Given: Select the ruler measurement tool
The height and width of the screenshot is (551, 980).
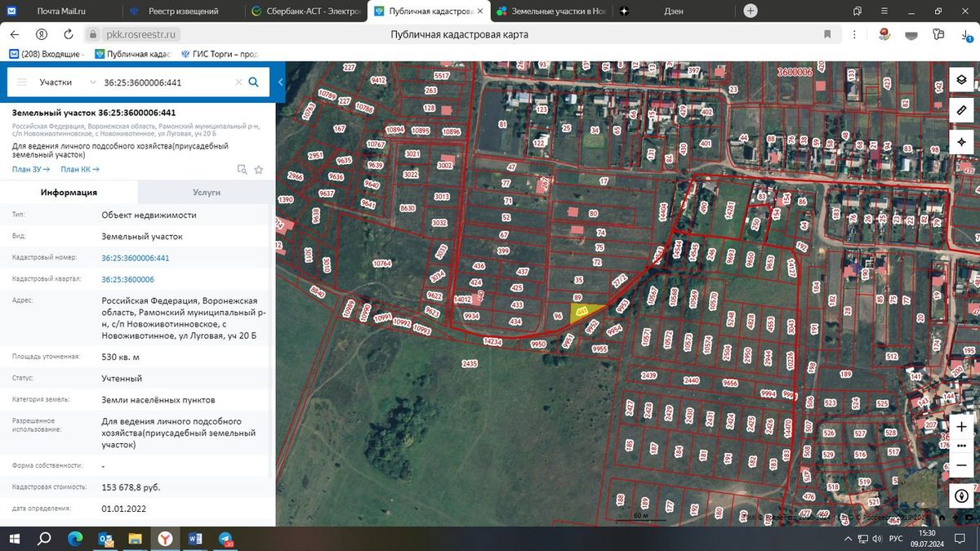Looking at the screenshot, I should point(961,109).
